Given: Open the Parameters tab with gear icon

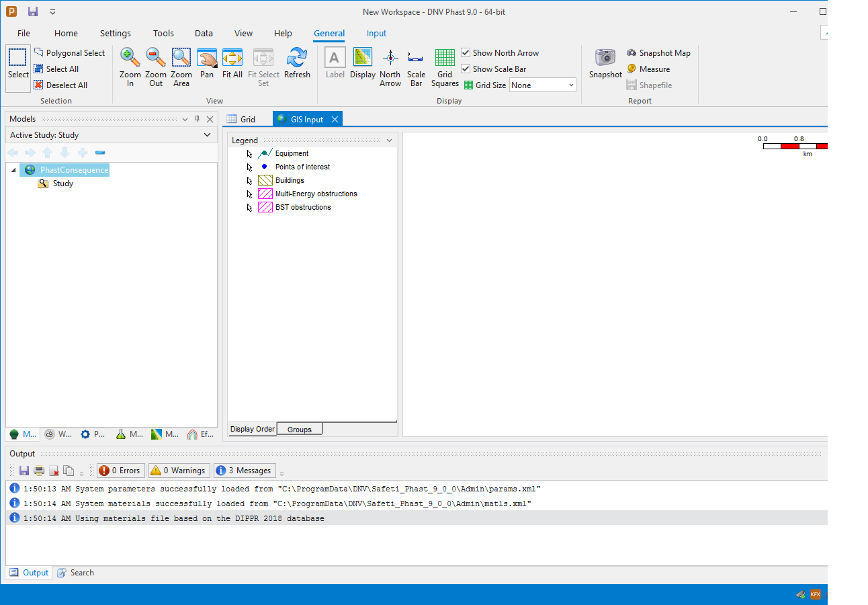Looking at the screenshot, I should tap(93, 434).
